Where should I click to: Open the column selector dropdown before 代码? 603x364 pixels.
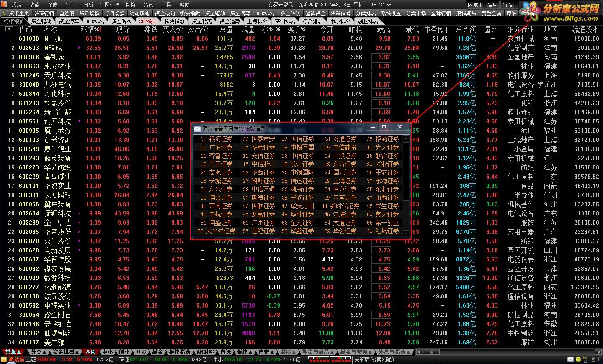coord(9,29)
